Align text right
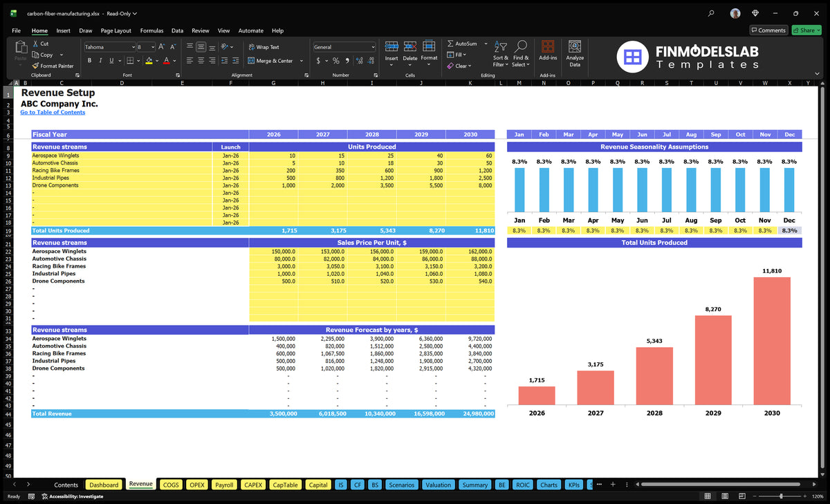830x504 pixels. tap(213, 61)
